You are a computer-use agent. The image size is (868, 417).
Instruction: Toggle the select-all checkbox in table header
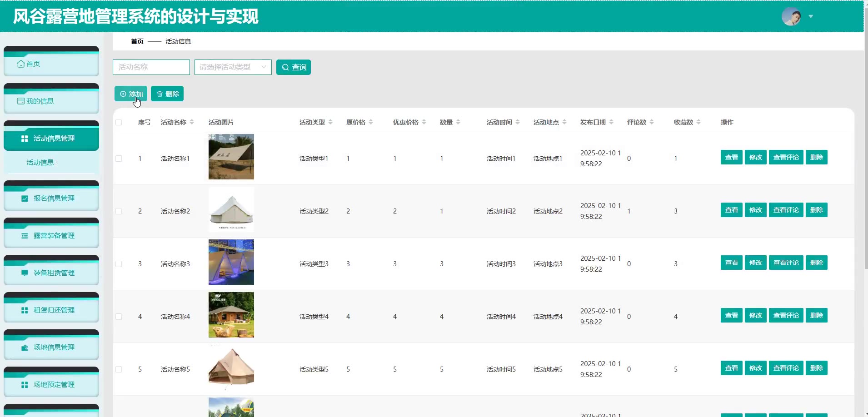pos(119,122)
